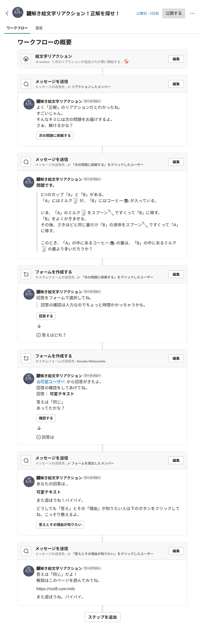Edit the 絵文字リアクション trigger step
The width and height of the screenshot is (205, 644).
(x=176, y=59)
